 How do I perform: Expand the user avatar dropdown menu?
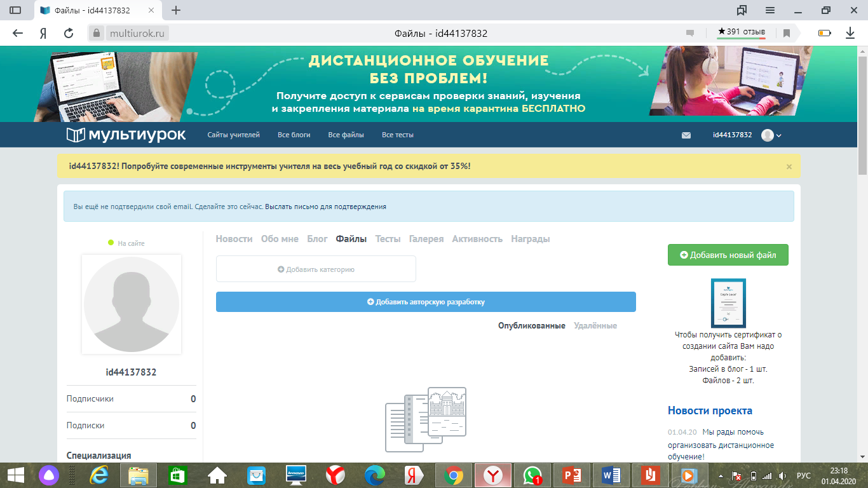coord(771,135)
